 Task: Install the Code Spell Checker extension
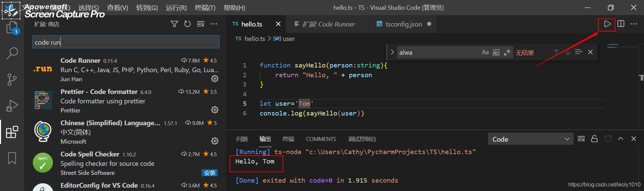[210, 173]
